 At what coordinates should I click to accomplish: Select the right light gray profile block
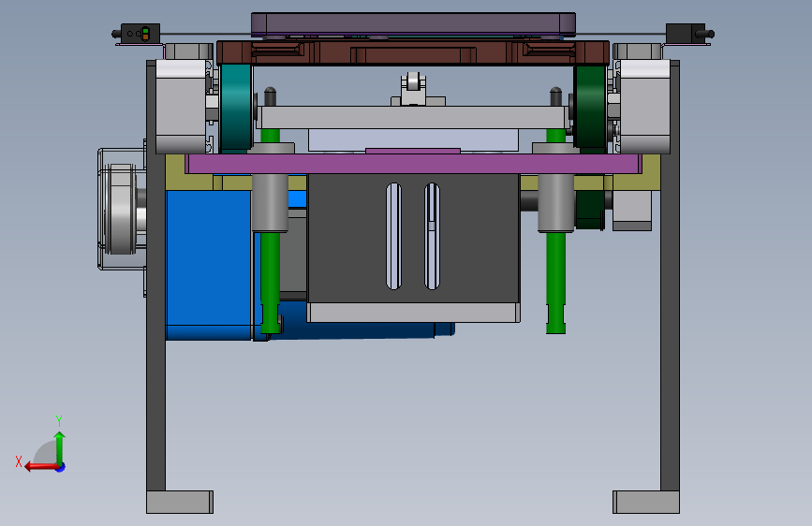644,107
